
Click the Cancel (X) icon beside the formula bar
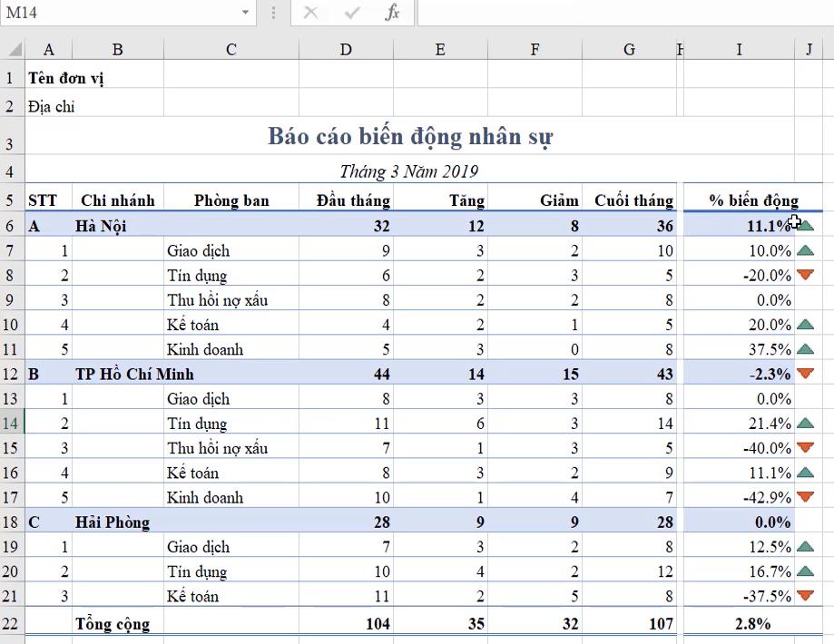click(x=307, y=13)
